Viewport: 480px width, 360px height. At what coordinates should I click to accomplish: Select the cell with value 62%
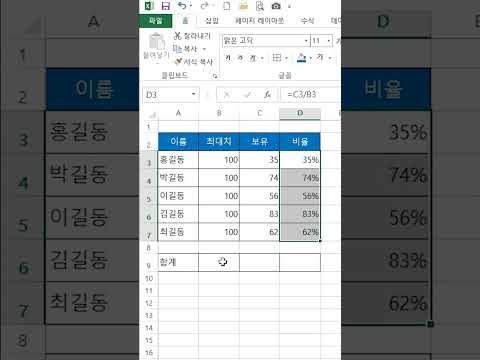tap(300, 232)
